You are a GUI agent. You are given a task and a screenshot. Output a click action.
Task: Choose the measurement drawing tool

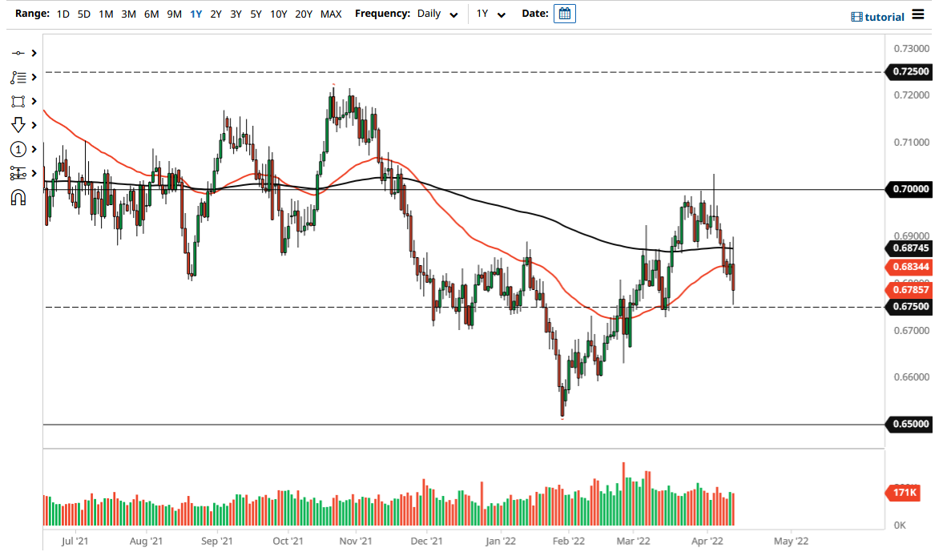pyautogui.click(x=18, y=173)
